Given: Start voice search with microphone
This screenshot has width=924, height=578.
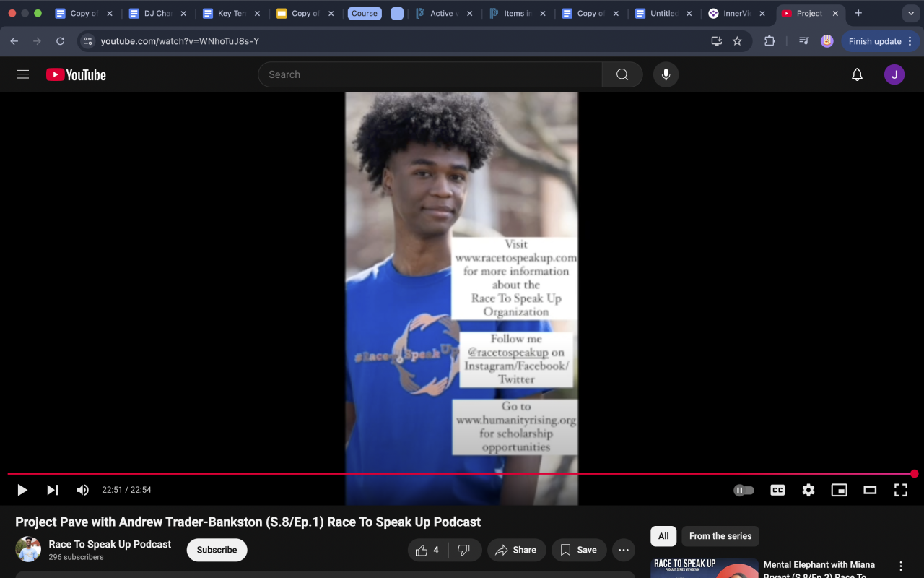Looking at the screenshot, I should click(x=666, y=74).
